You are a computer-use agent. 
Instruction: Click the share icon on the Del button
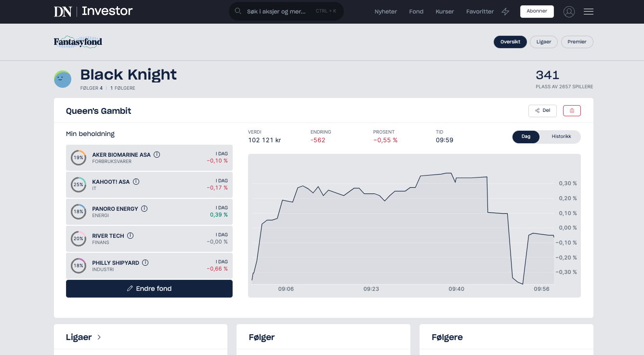pyautogui.click(x=537, y=110)
